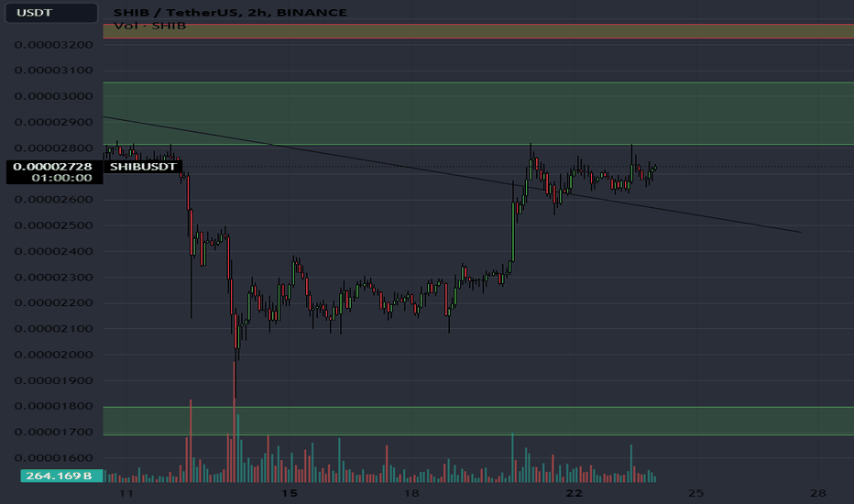
Task: Select the lower green zone near 0.00001700
Action: [478, 421]
